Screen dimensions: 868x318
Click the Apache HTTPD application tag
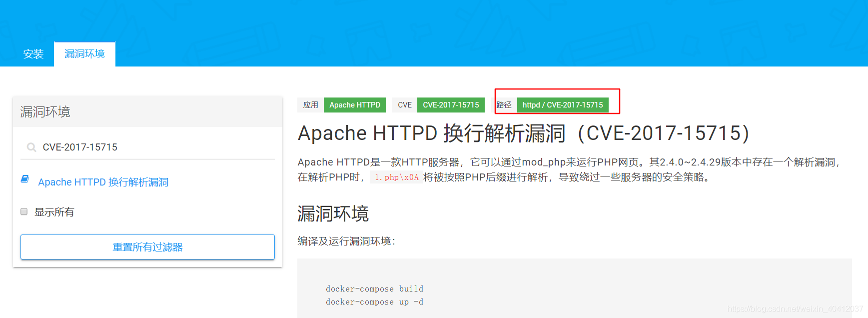pos(355,105)
